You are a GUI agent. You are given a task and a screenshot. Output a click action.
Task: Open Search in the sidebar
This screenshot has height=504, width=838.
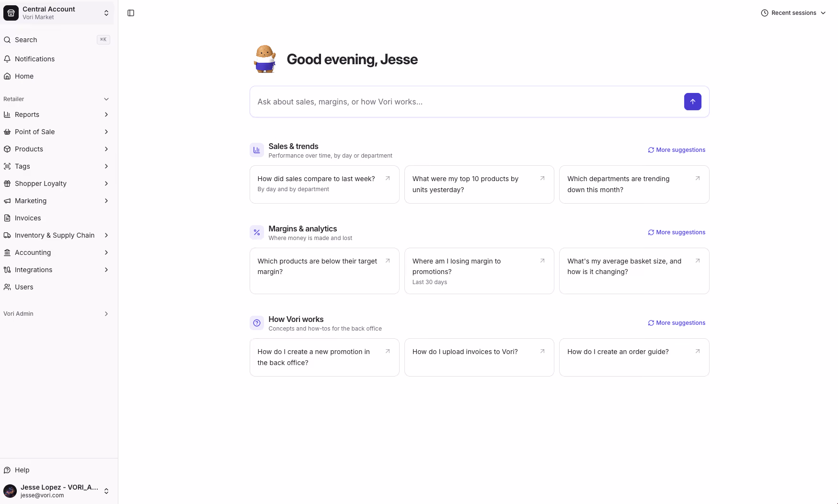[57, 40]
